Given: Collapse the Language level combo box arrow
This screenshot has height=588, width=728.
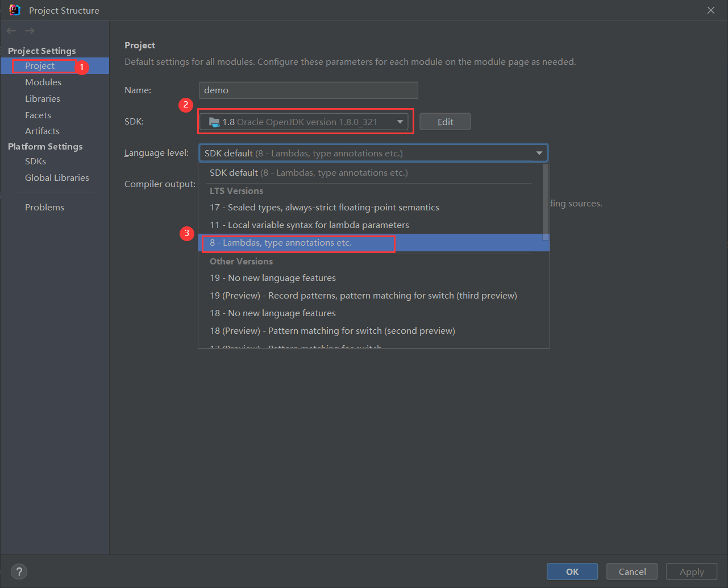Looking at the screenshot, I should (539, 153).
